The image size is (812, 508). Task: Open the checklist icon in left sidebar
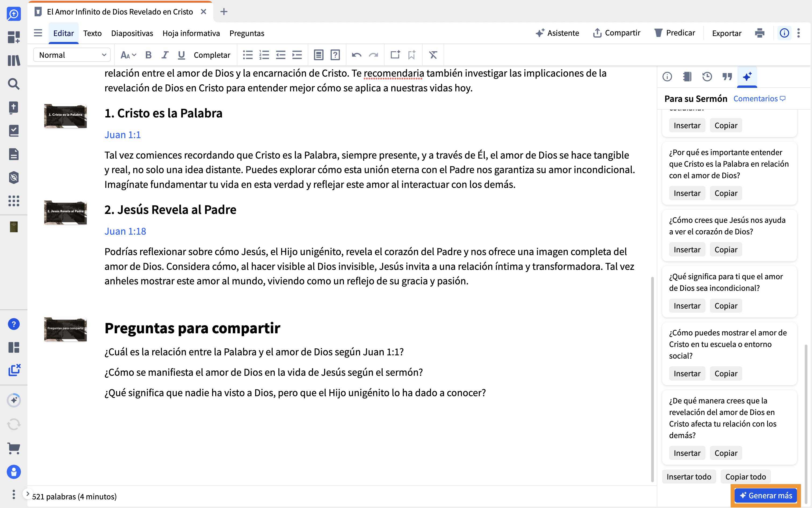[x=14, y=131]
